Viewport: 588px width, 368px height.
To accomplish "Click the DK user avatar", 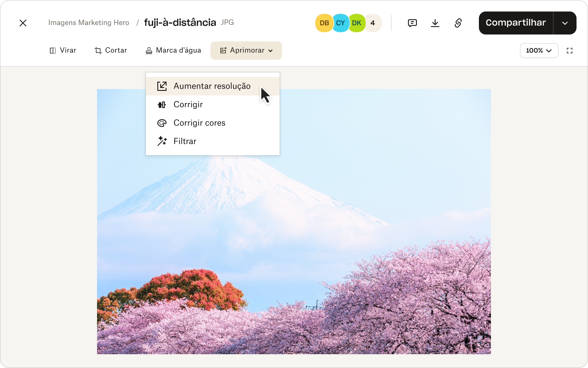I will tap(357, 23).
